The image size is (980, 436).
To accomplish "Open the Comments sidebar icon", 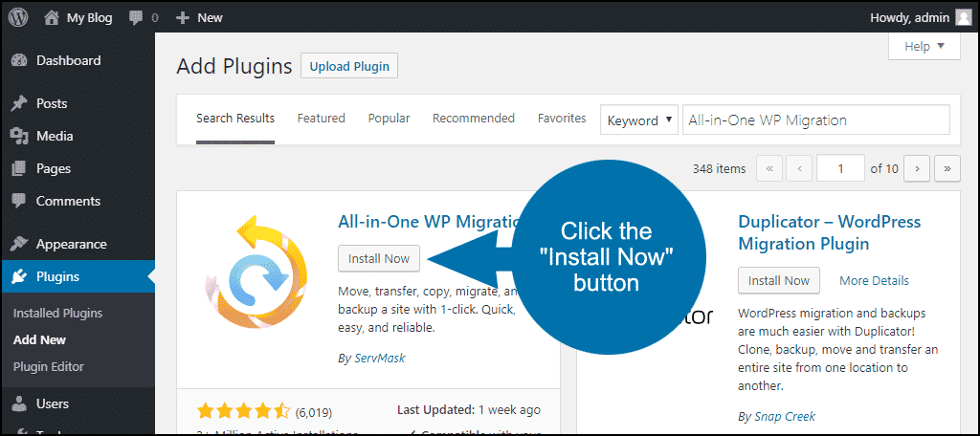I will pos(19,201).
